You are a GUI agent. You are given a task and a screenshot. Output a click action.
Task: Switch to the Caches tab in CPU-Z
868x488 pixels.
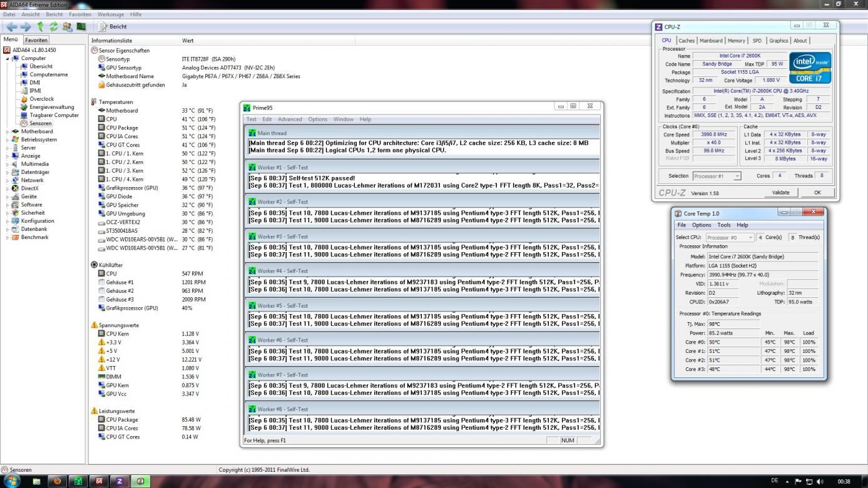click(687, 41)
